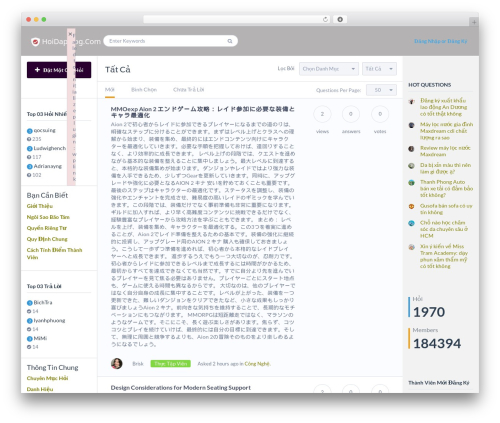Click the rank badge icon next to qocsuing
The height and width of the screenshot is (423, 500).
point(30,131)
